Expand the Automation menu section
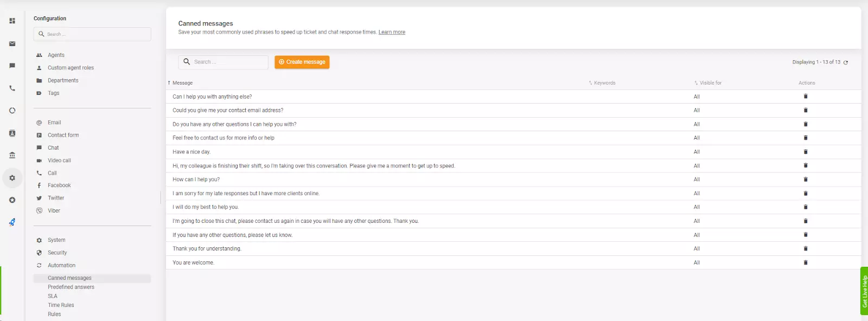Viewport: 868px width, 321px height. [61, 266]
